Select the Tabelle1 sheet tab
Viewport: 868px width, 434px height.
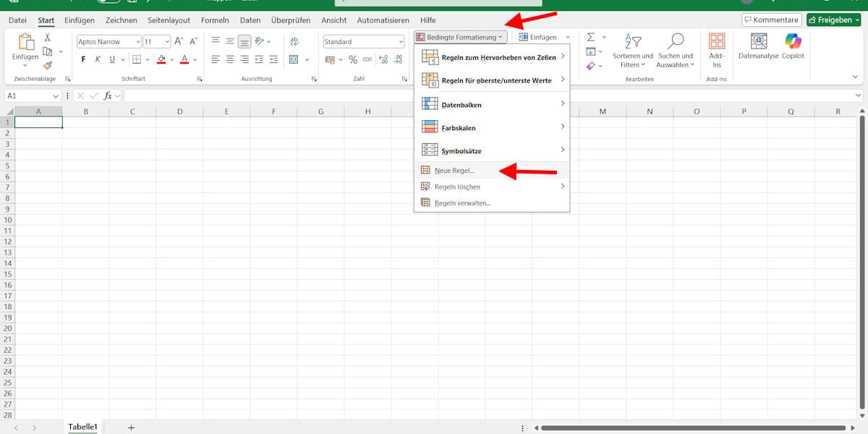[x=82, y=426]
